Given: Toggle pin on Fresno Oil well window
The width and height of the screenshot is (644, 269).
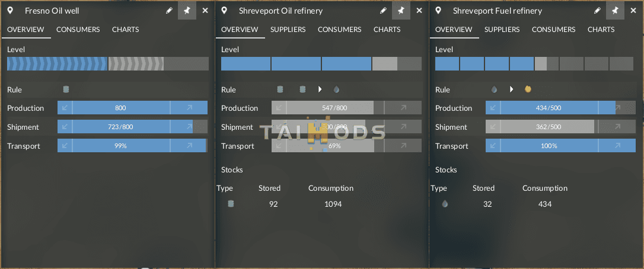Looking at the screenshot, I should (x=187, y=11).
